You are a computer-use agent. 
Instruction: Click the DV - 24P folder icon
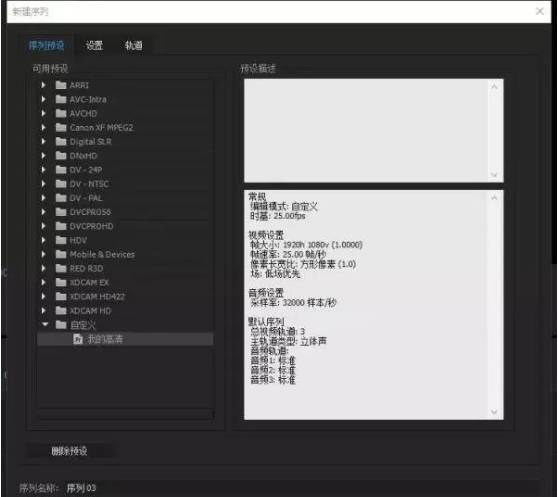click(61, 170)
